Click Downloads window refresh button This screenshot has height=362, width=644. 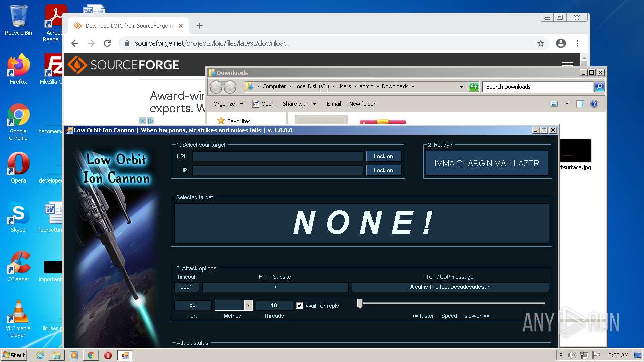point(474,87)
